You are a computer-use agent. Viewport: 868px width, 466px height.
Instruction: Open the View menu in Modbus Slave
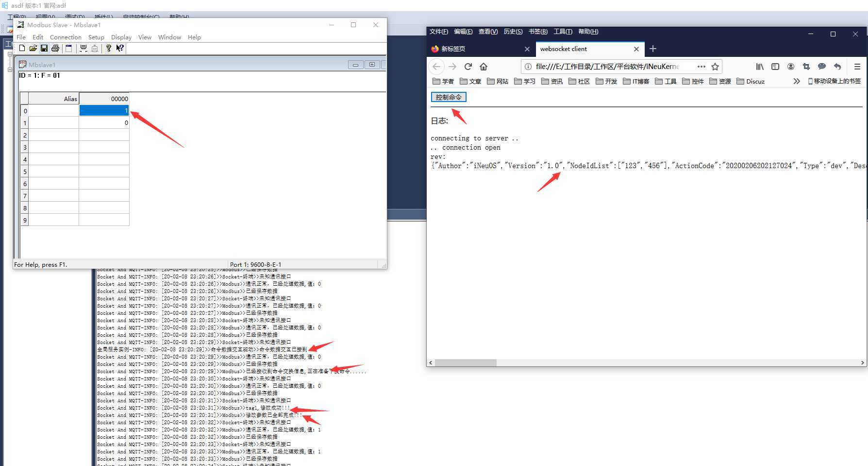[x=145, y=37]
